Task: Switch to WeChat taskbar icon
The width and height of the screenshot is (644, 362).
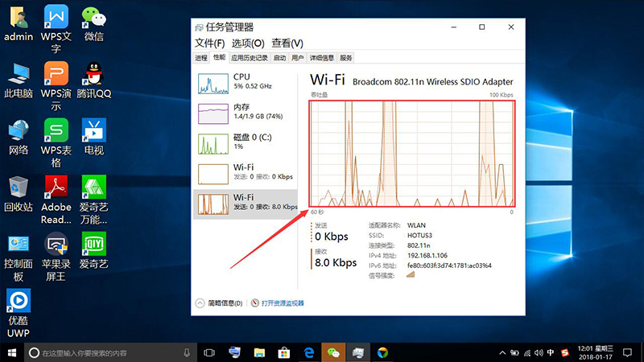Action: [333, 352]
